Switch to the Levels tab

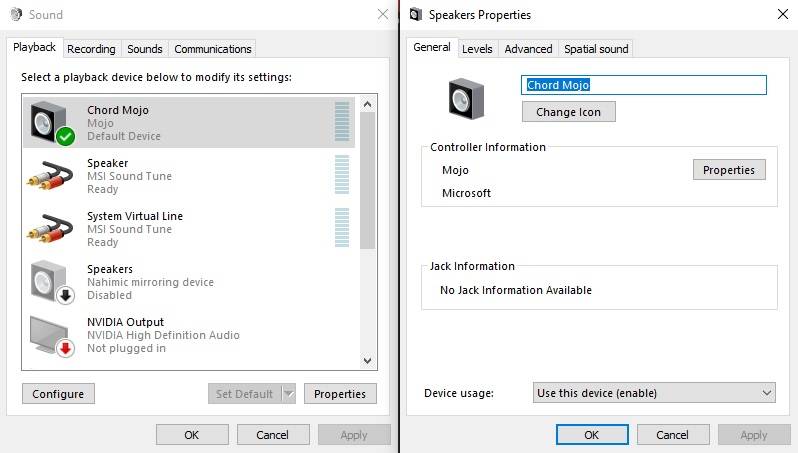(477, 49)
